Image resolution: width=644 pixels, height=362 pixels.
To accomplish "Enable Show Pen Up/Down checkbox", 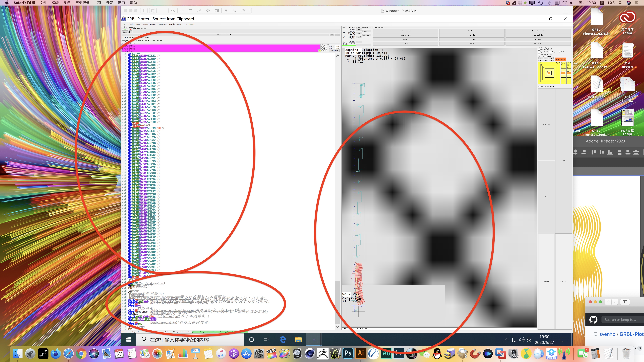I will [539, 50].
